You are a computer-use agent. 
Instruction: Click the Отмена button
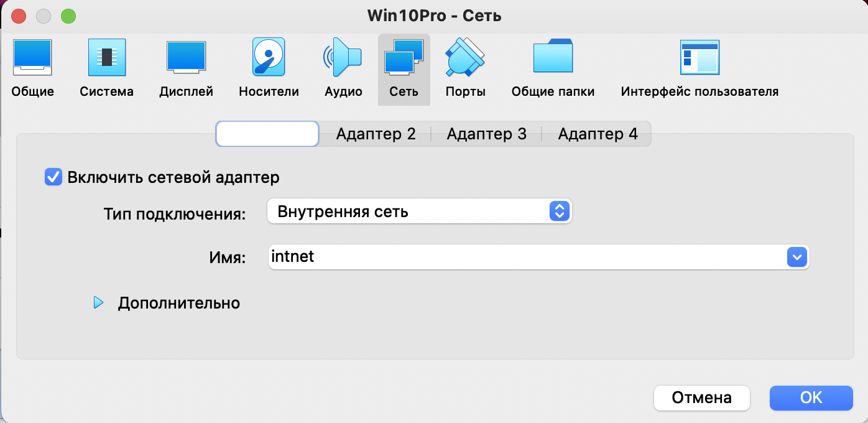tap(702, 397)
